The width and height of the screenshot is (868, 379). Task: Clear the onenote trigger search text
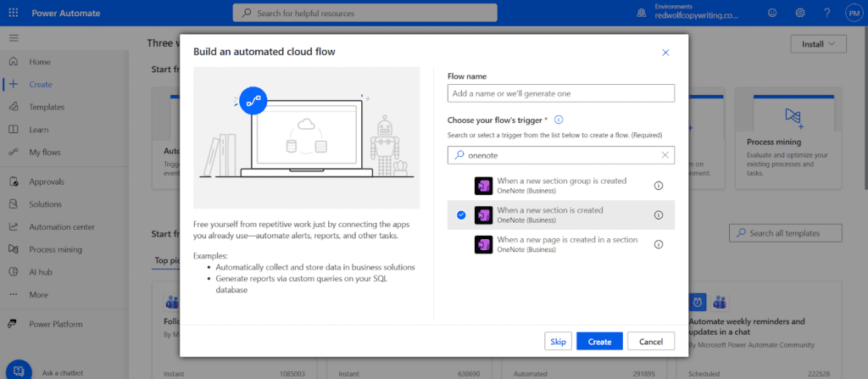click(x=665, y=155)
